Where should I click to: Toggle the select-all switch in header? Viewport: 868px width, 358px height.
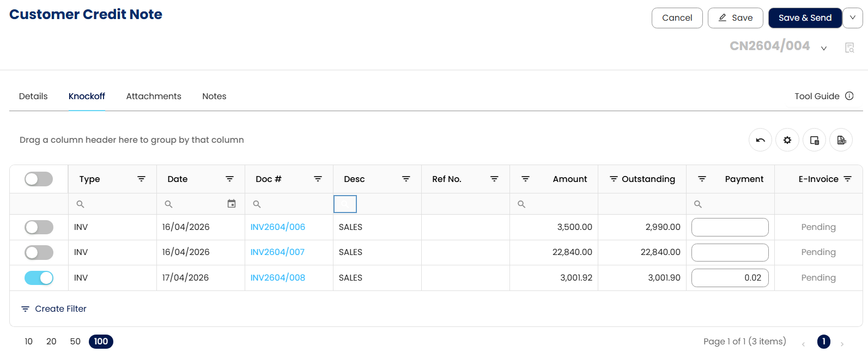pyautogui.click(x=39, y=179)
